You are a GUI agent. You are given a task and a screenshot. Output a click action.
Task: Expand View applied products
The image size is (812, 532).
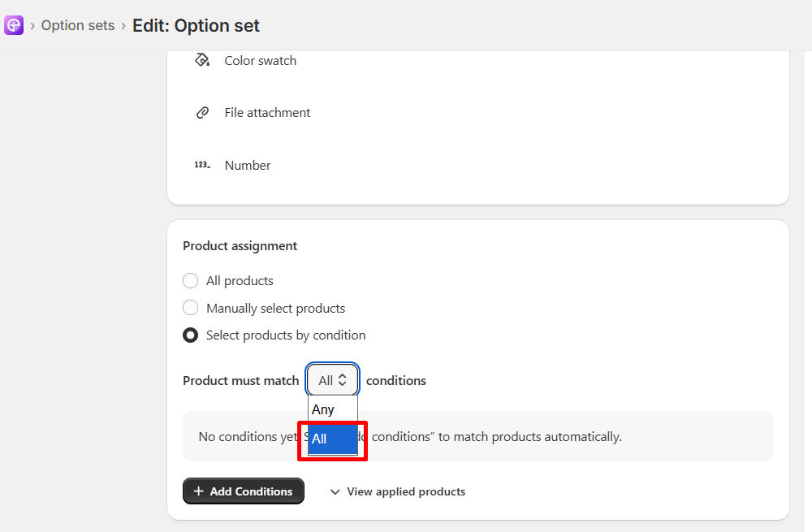pyautogui.click(x=398, y=491)
